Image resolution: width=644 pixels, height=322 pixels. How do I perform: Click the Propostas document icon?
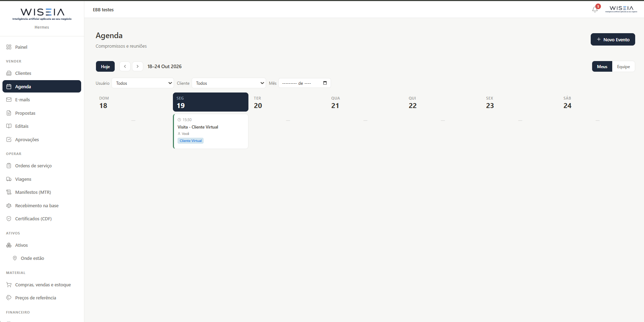(9, 113)
